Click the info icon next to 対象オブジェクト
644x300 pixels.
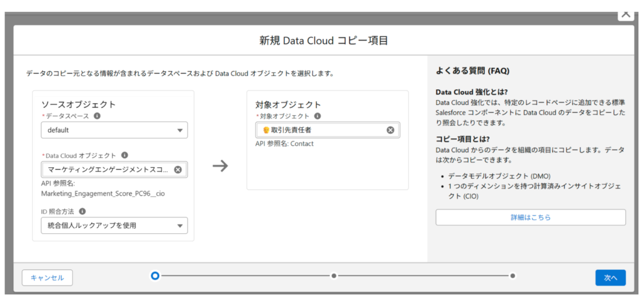(318, 116)
